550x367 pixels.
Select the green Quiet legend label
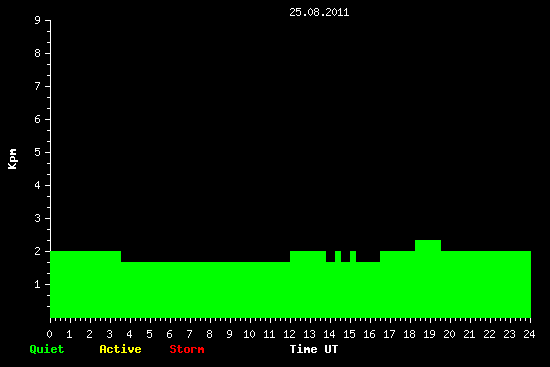[x=47, y=349]
